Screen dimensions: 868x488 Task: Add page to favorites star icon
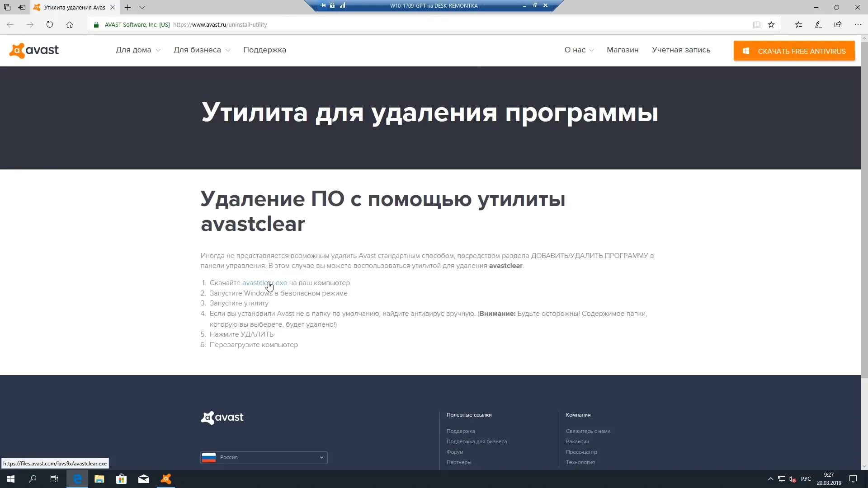[771, 25]
